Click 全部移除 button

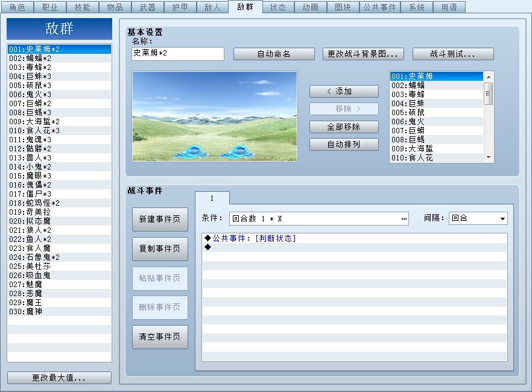[x=344, y=127]
